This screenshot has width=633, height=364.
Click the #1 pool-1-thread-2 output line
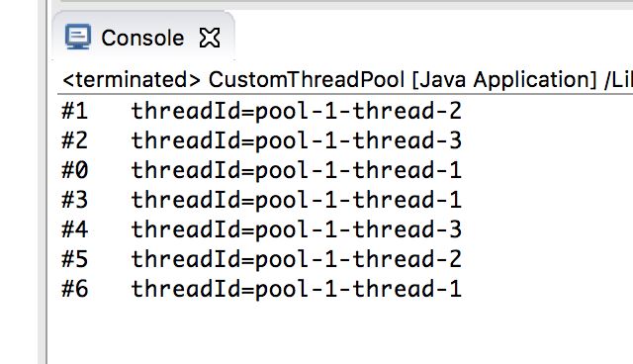click(261, 111)
